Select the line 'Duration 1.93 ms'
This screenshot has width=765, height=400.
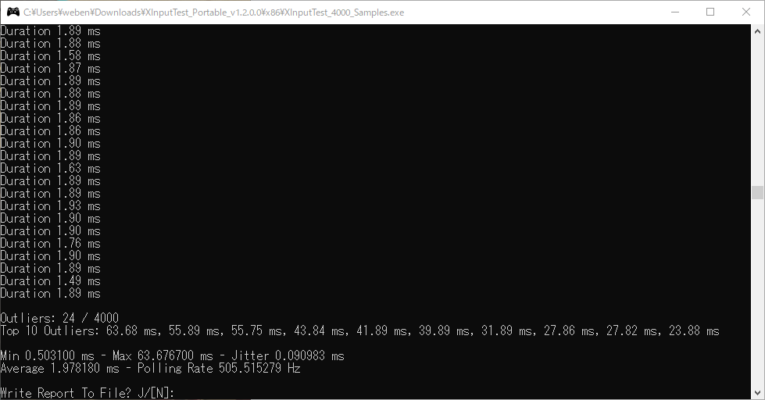(50, 206)
